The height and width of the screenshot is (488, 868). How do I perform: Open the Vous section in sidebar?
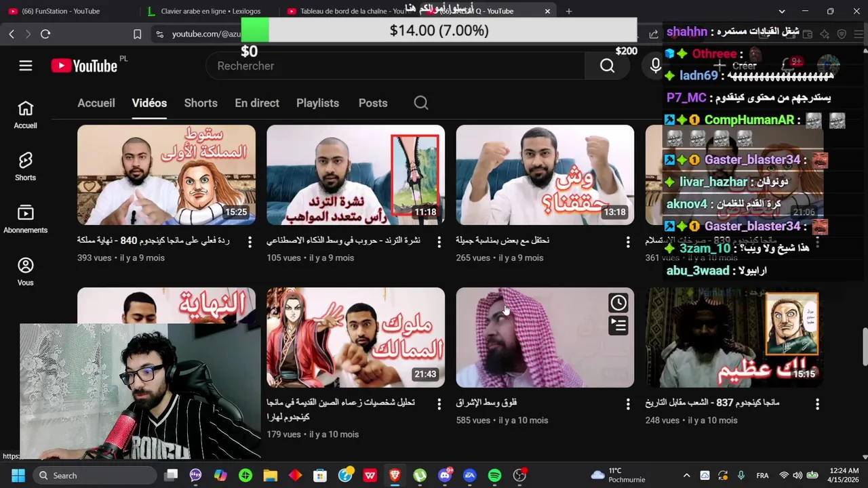[26, 272]
